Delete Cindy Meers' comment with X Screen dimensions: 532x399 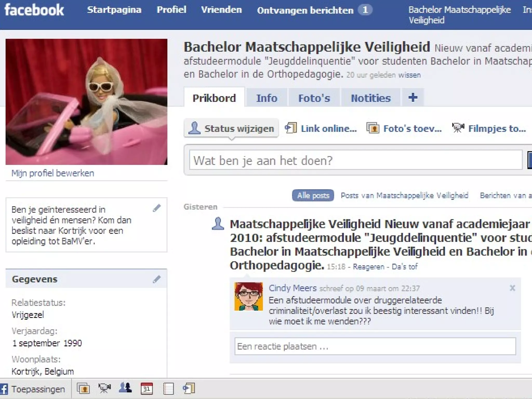(512, 288)
